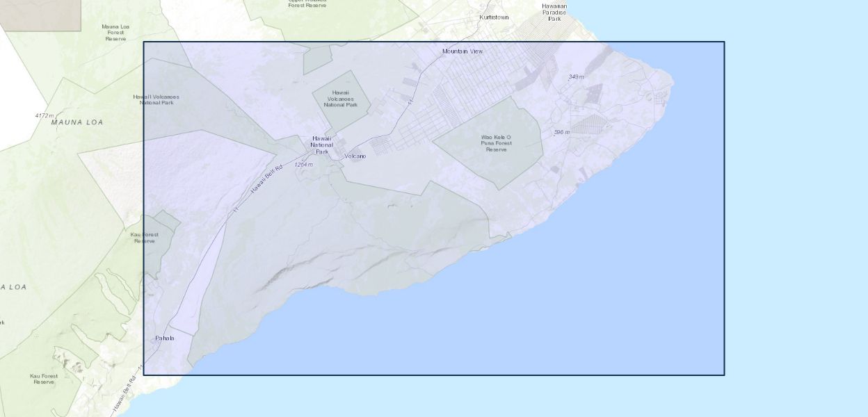
Task: Click Hawaii Volcanoes National Park label north of Volcano
Action: (340, 99)
